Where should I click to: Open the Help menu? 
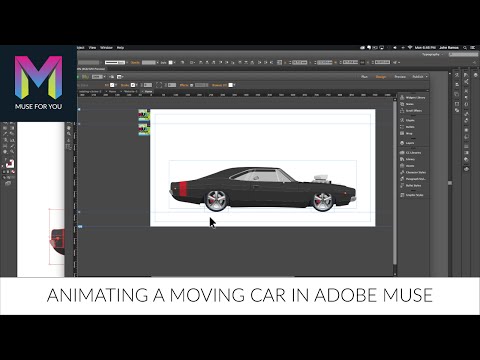[x=120, y=48]
